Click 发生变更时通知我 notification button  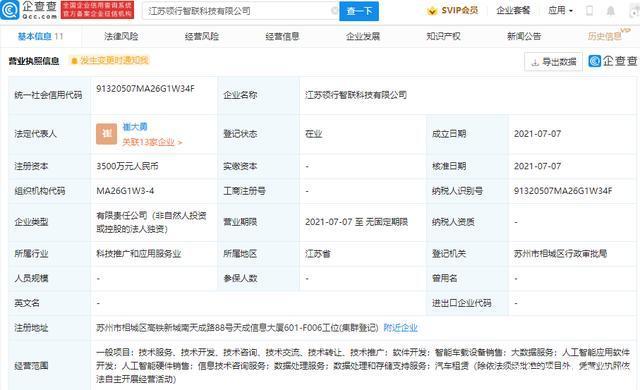110,61
